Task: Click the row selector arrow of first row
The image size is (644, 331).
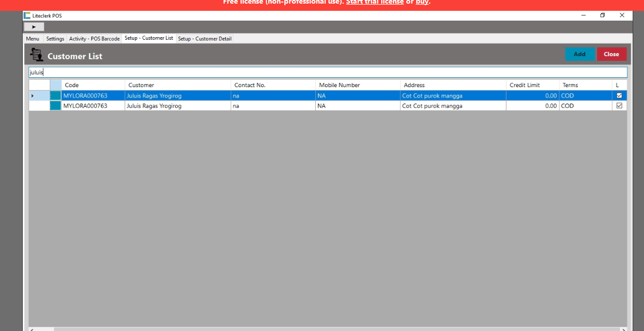Action: [32, 96]
